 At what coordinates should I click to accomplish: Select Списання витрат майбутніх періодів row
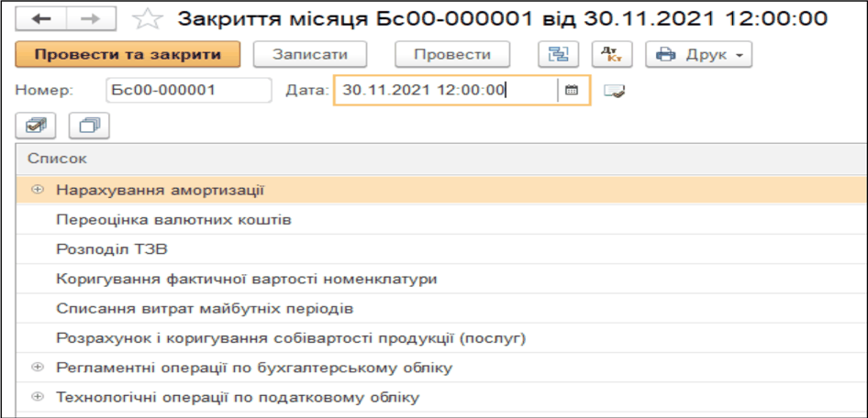[x=441, y=308]
